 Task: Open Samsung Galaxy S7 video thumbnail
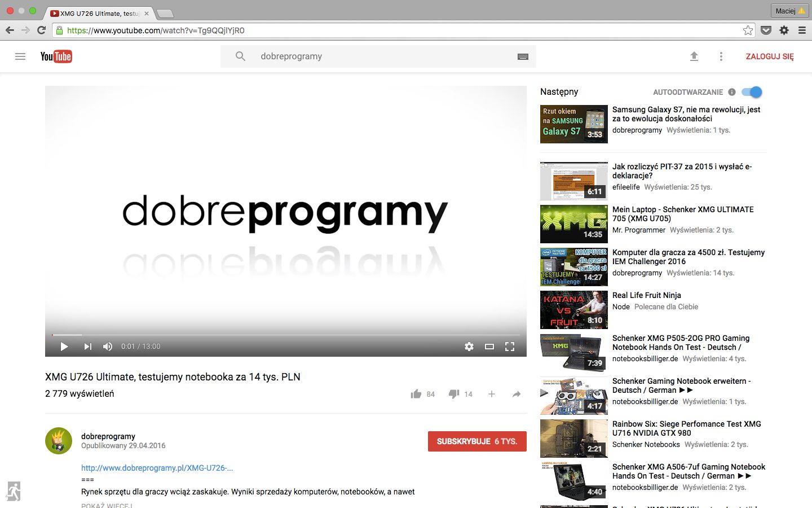pos(574,124)
